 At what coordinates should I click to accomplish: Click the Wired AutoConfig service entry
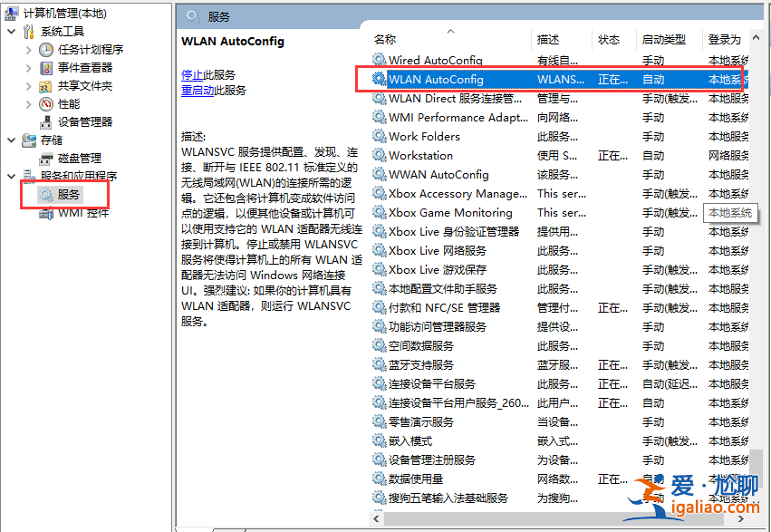tap(437, 60)
